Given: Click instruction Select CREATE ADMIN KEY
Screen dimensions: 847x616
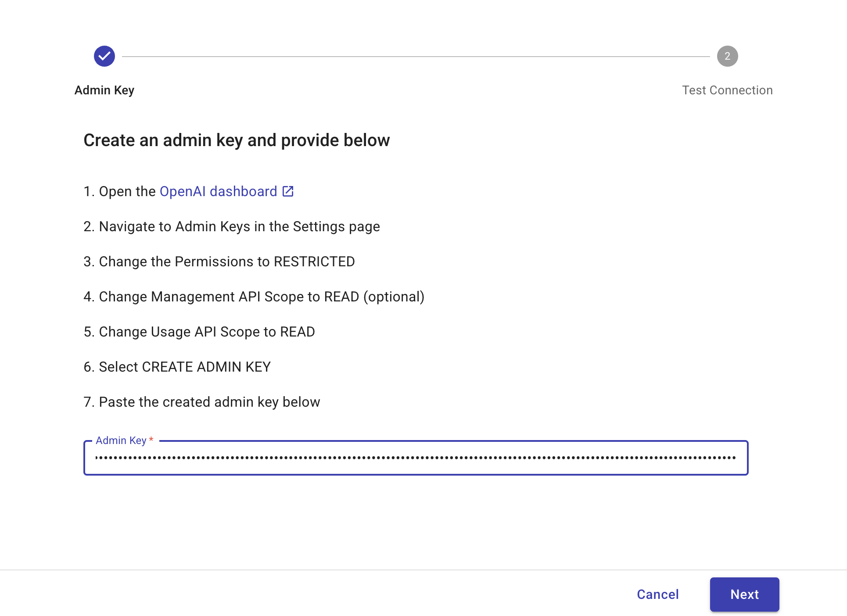Looking at the screenshot, I should [177, 367].
